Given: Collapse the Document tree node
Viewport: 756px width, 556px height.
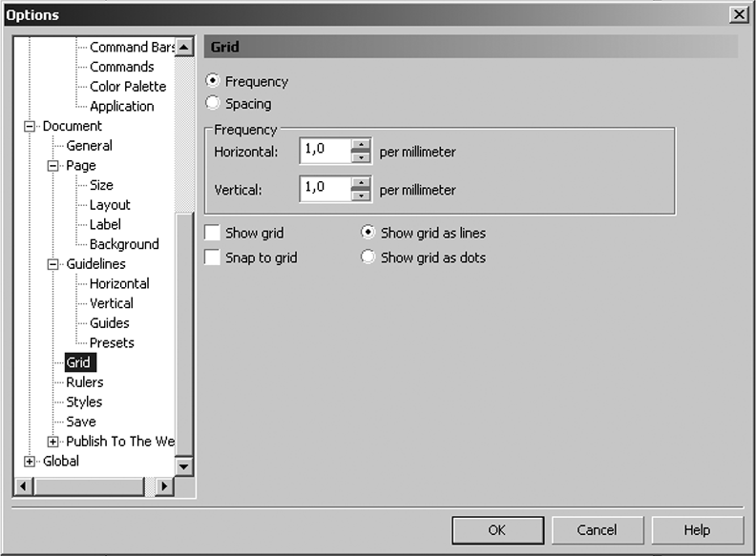Looking at the screenshot, I should pos(30,126).
